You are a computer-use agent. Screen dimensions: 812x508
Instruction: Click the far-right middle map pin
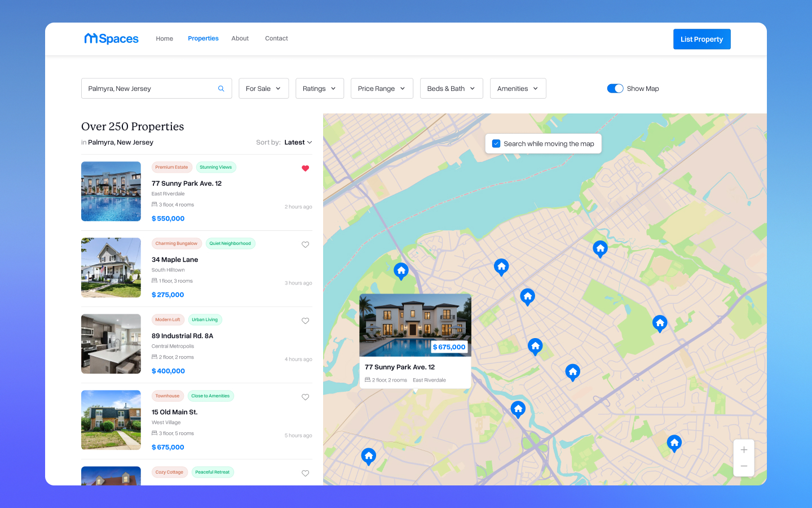(x=660, y=323)
